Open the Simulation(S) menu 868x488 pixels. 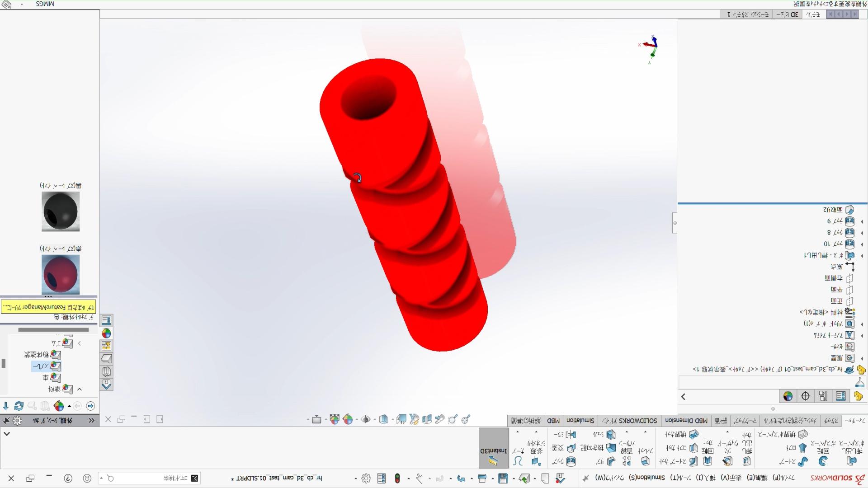coord(646,478)
